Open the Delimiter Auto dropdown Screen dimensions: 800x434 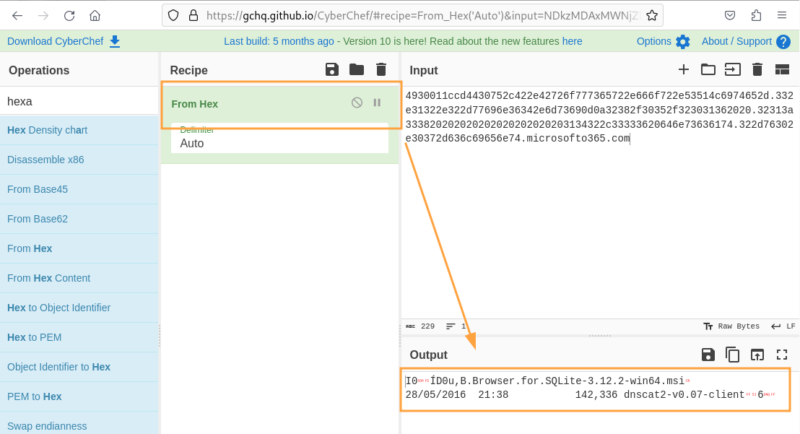(x=280, y=138)
